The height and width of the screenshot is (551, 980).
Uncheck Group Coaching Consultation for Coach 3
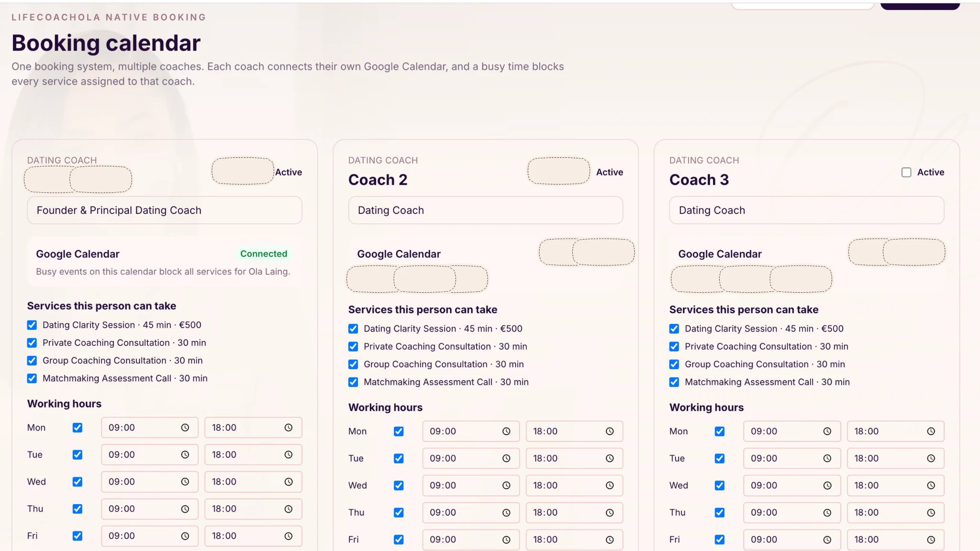click(674, 364)
